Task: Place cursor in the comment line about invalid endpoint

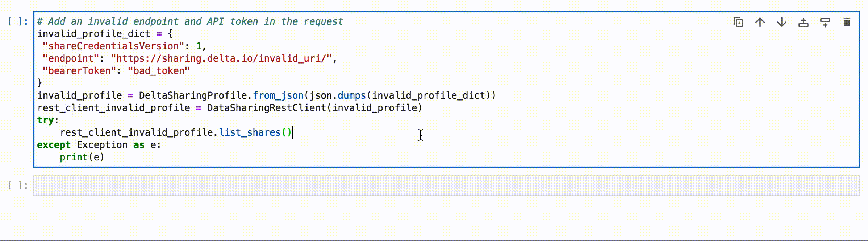Action: [x=190, y=21]
